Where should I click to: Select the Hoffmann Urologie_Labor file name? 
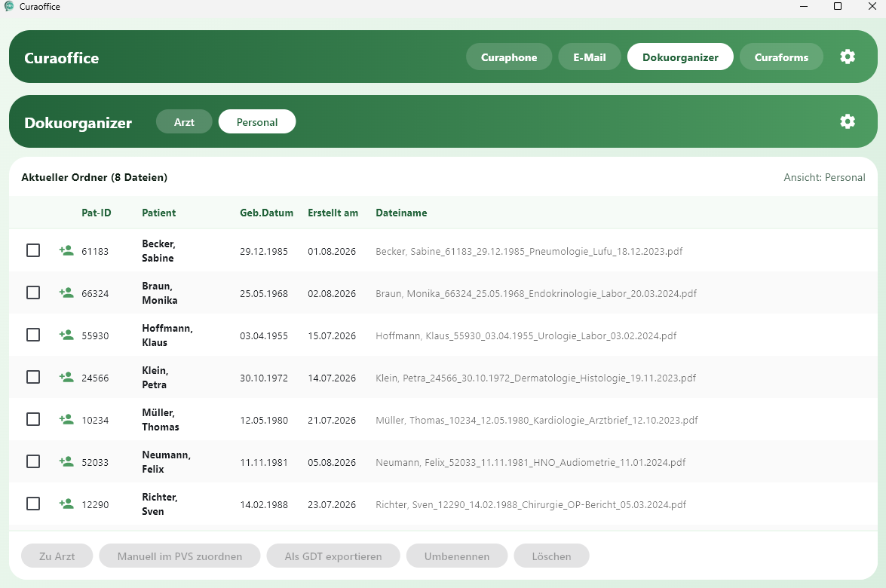(526, 336)
